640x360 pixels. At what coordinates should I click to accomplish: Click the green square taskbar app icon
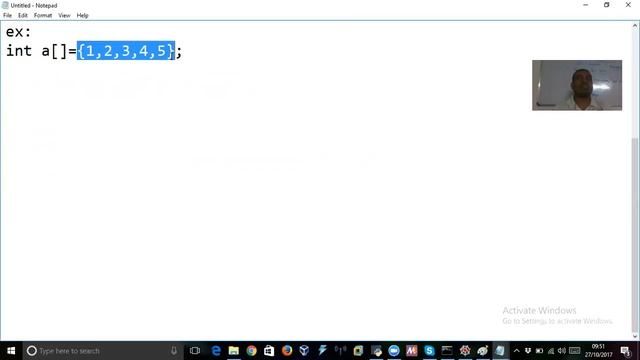tap(358, 351)
